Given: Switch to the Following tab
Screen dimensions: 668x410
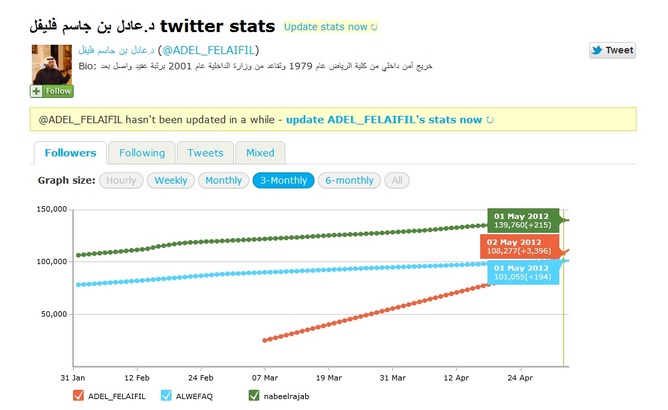Looking at the screenshot, I should [142, 153].
